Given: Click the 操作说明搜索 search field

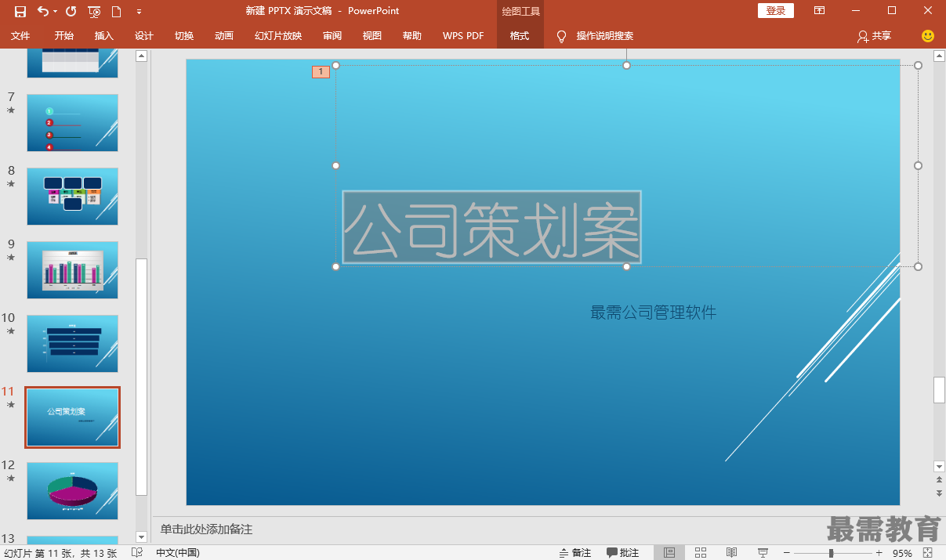Looking at the screenshot, I should [x=605, y=36].
